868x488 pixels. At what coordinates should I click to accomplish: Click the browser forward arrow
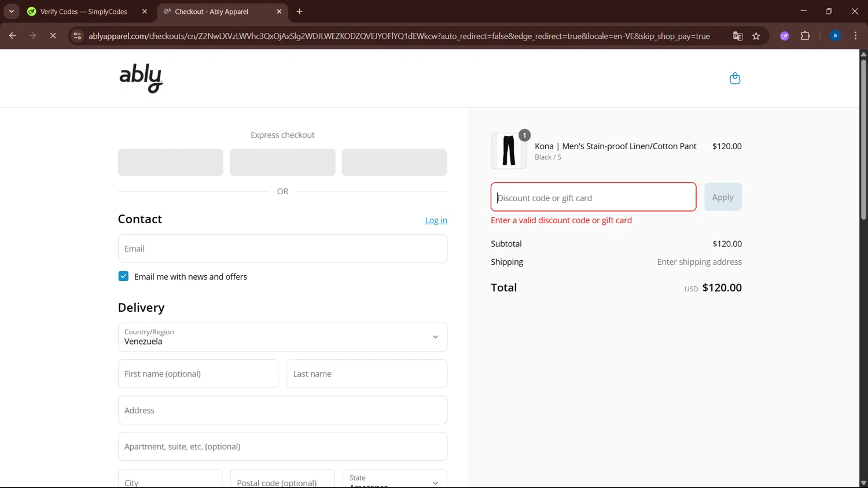pos(32,36)
